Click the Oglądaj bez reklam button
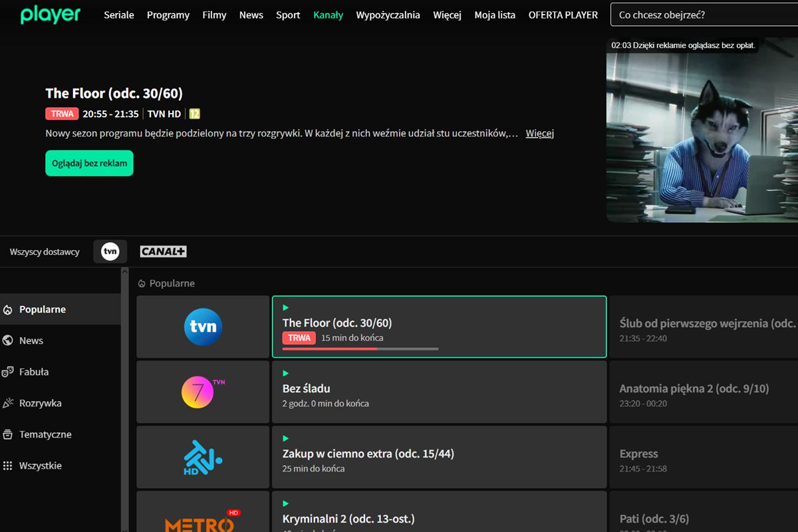Screen dimensions: 798x532 pos(89,163)
